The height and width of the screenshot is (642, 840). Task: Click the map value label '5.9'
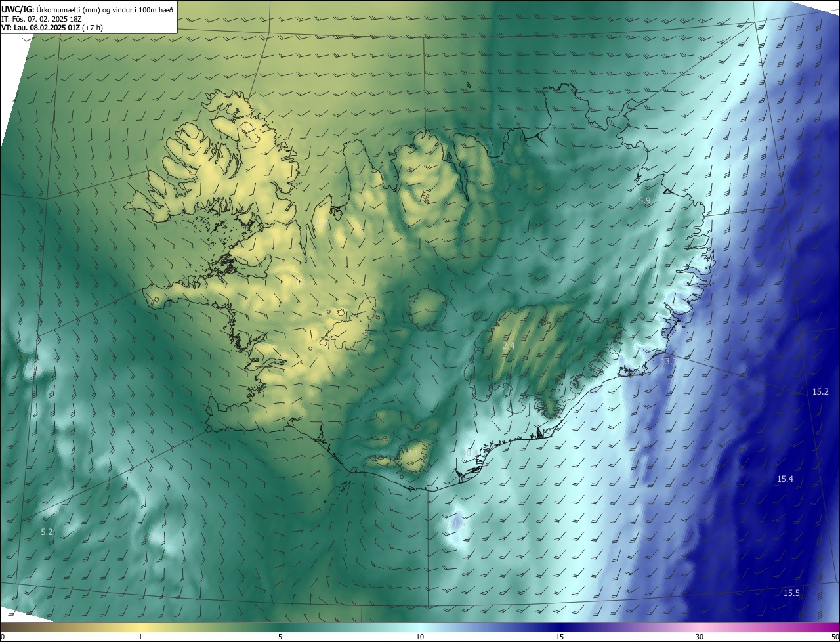644,201
